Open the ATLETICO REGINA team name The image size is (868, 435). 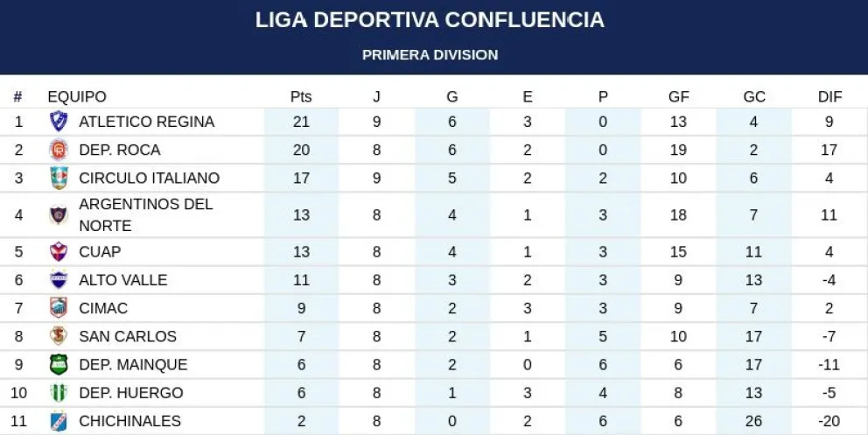tap(147, 121)
